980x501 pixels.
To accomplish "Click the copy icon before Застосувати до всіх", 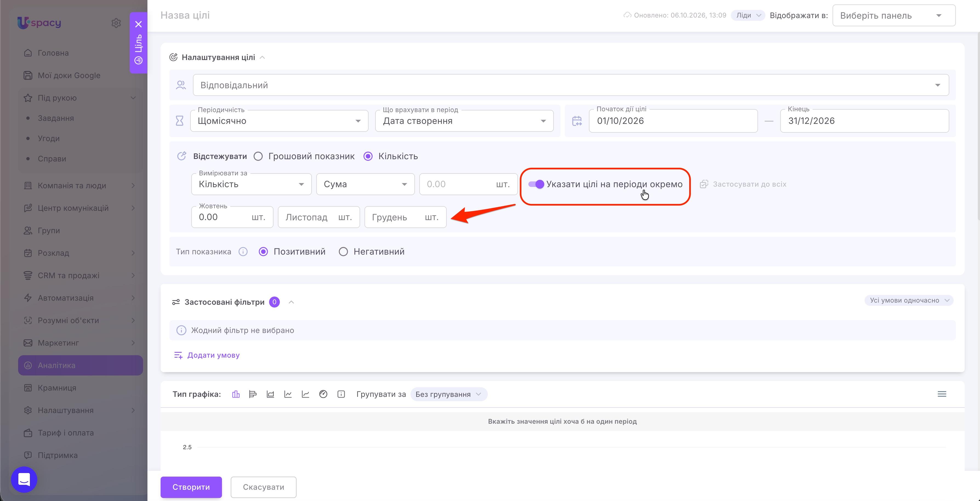I will (x=704, y=184).
